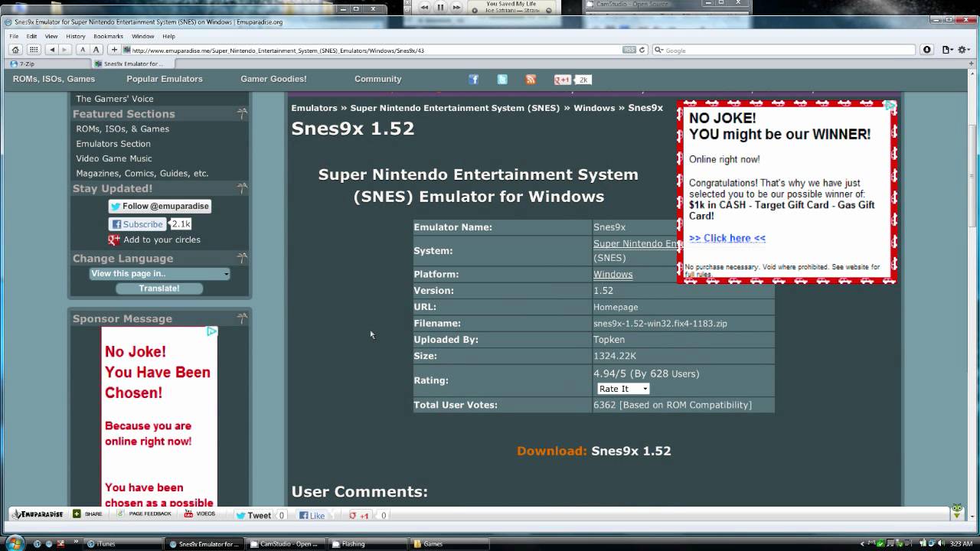Viewport: 980px width, 551px height.
Task: Open the Help menu
Action: (x=168, y=36)
